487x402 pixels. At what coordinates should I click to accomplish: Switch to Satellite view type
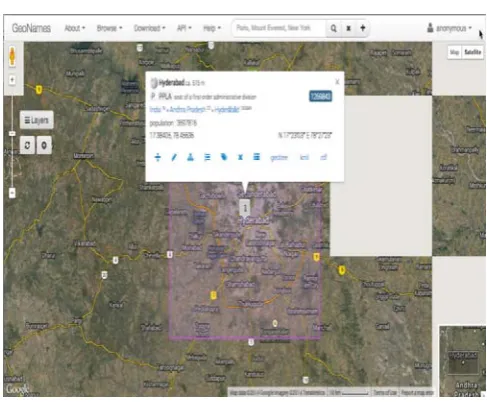coord(473,52)
